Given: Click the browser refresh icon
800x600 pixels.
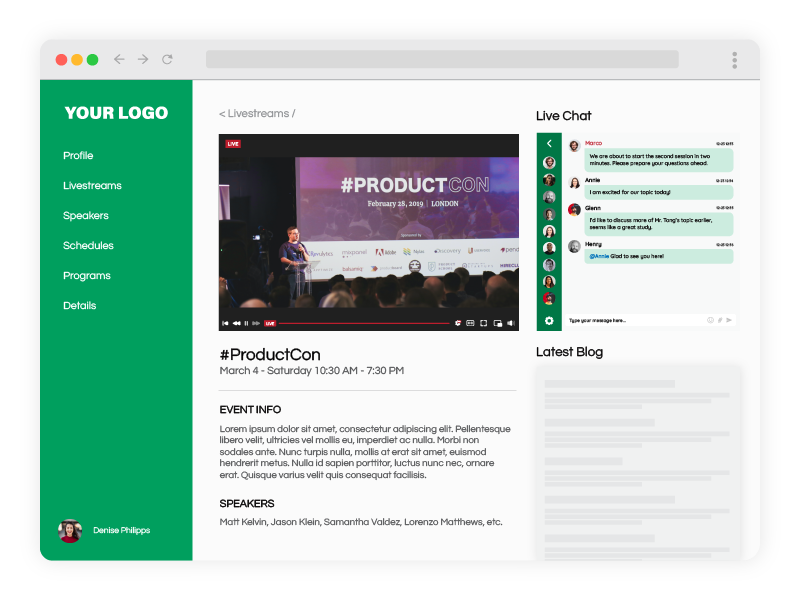Looking at the screenshot, I should pos(167,60).
